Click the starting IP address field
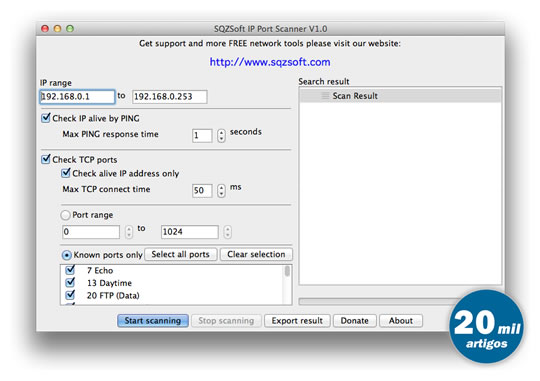540x381 pixels. pyautogui.click(x=77, y=97)
